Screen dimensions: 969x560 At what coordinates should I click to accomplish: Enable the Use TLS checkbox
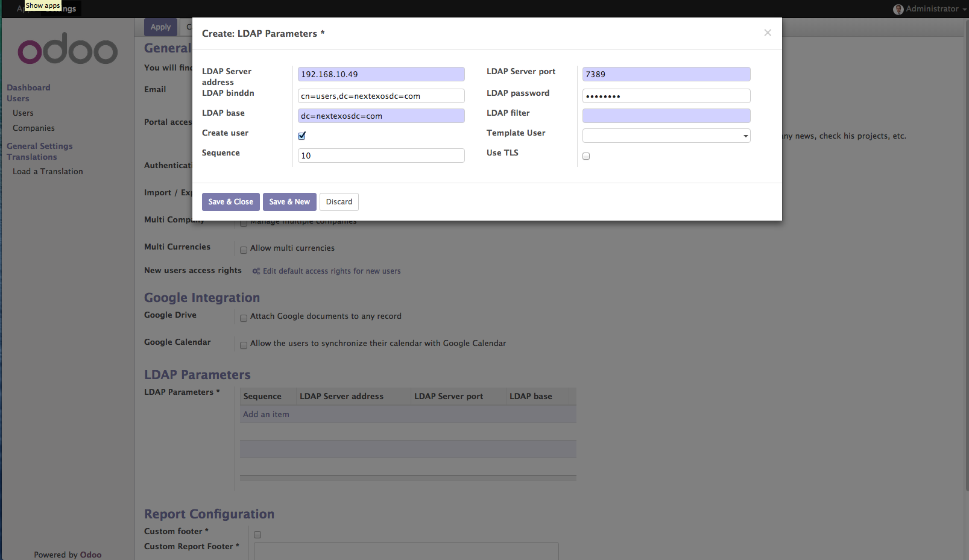[x=586, y=156]
